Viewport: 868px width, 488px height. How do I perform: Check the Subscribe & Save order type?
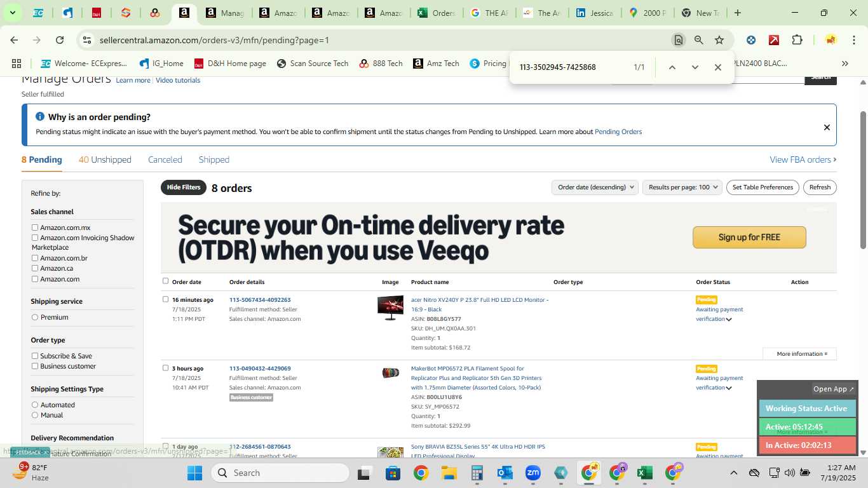(x=35, y=356)
